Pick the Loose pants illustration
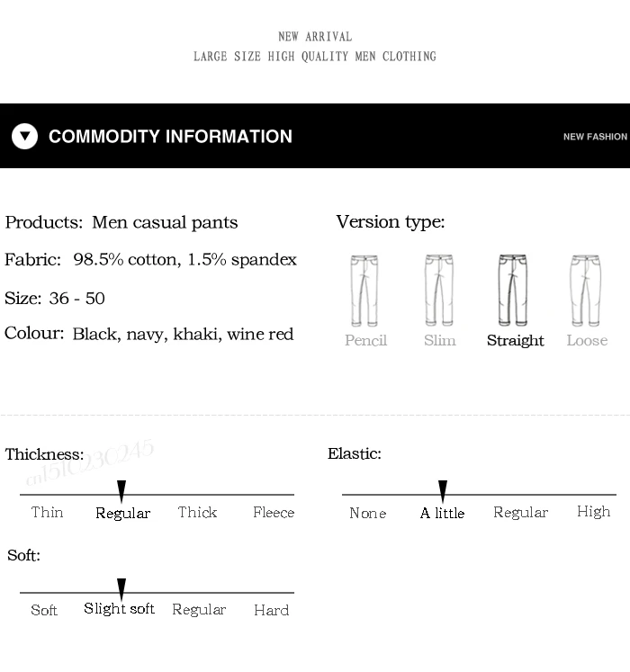The image size is (630, 672). pos(585,291)
